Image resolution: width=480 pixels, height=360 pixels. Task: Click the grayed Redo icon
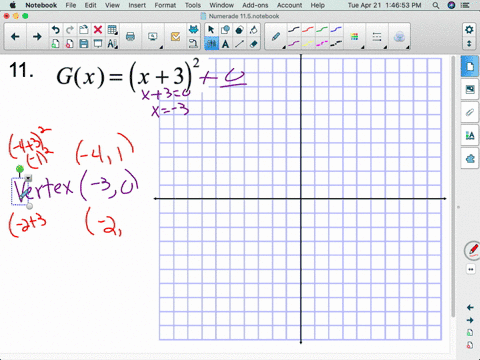tap(70, 30)
